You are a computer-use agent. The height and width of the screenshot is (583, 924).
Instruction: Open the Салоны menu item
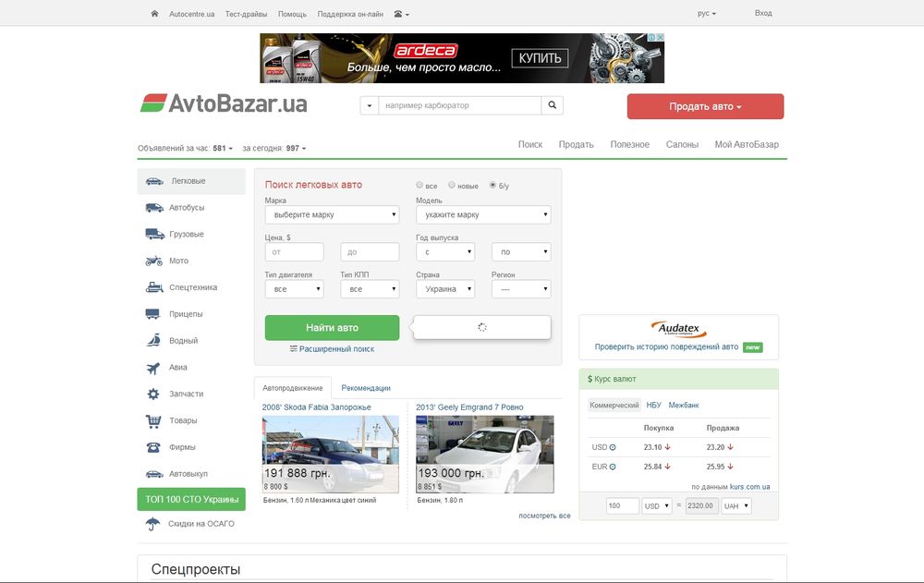tap(683, 144)
